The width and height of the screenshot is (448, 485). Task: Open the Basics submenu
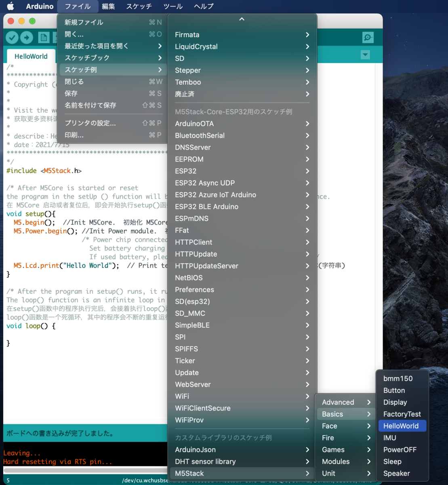click(346, 414)
